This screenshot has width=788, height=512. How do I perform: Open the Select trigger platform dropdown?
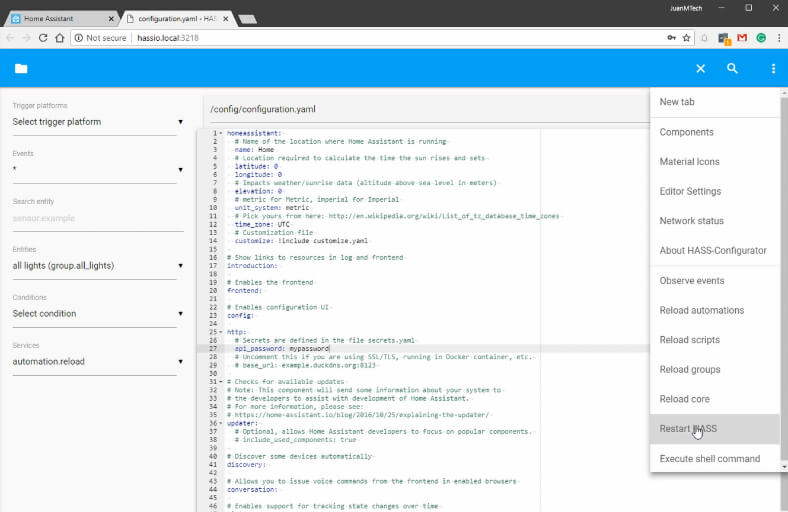pos(97,122)
